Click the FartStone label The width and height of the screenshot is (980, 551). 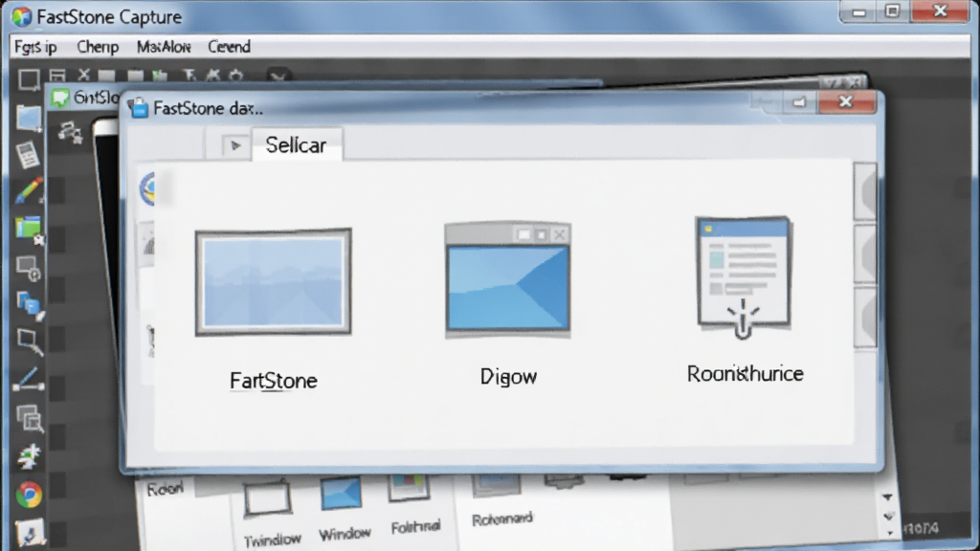point(273,381)
